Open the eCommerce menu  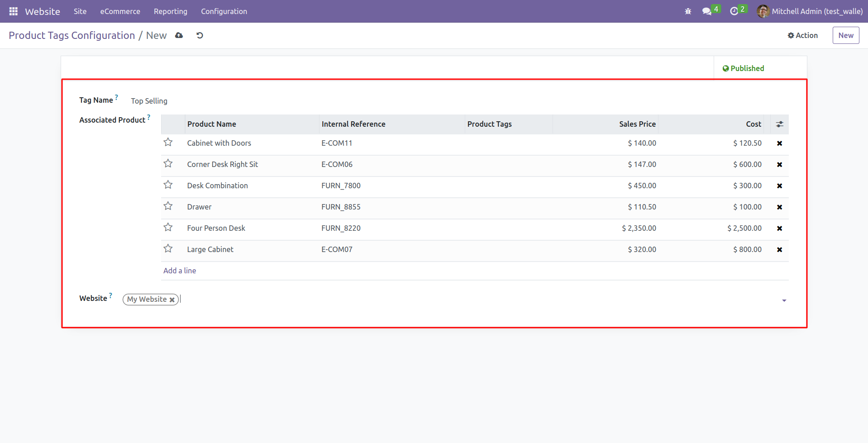(x=120, y=11)
